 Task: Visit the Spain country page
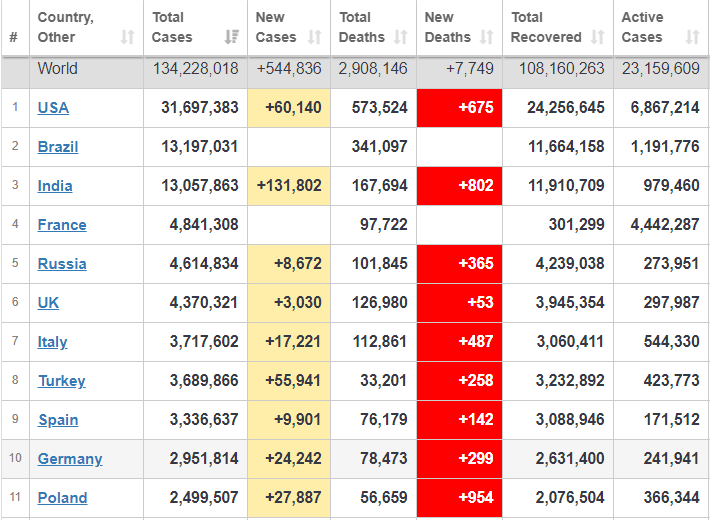pyautogui.click(x=58, y=420)
